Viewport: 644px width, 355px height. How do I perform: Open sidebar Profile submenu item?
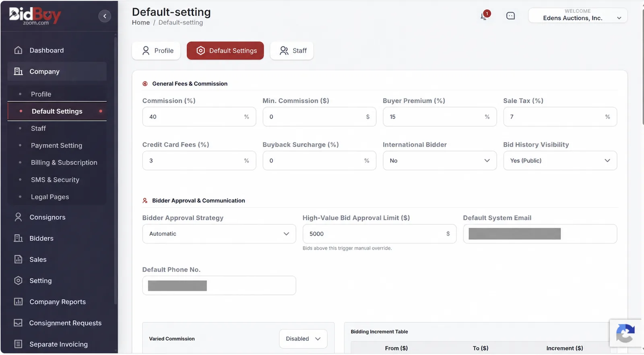pos(41,94)
